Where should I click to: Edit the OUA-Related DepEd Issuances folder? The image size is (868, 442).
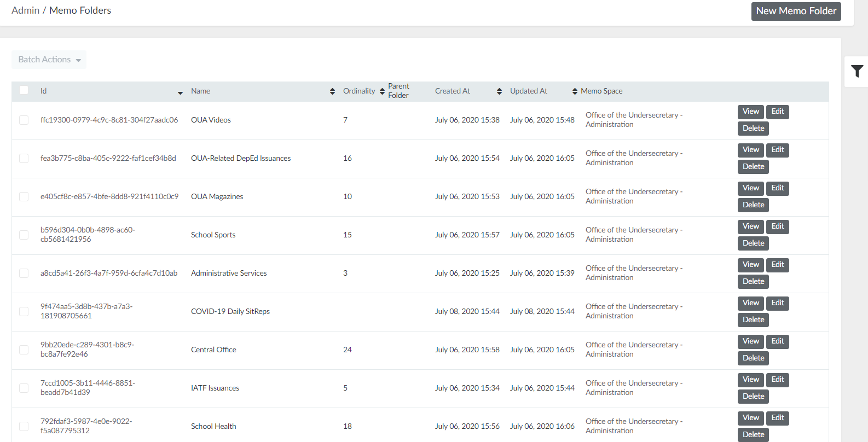(777, 150)
